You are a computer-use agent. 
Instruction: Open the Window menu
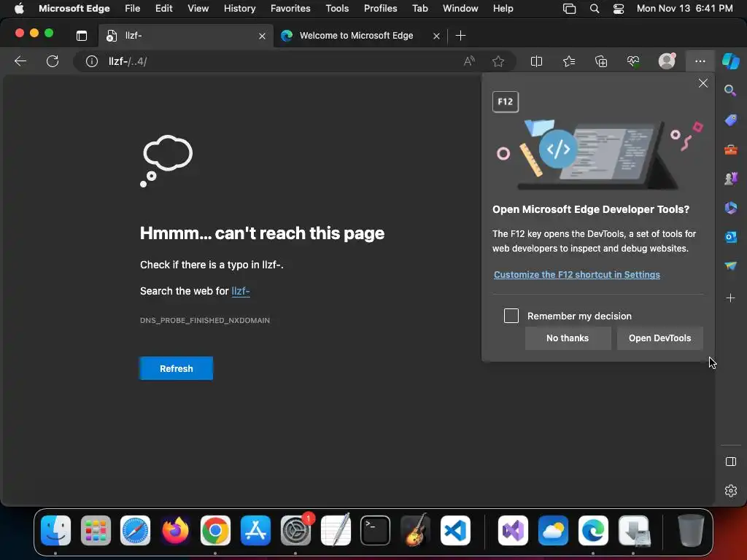(460, 8)
